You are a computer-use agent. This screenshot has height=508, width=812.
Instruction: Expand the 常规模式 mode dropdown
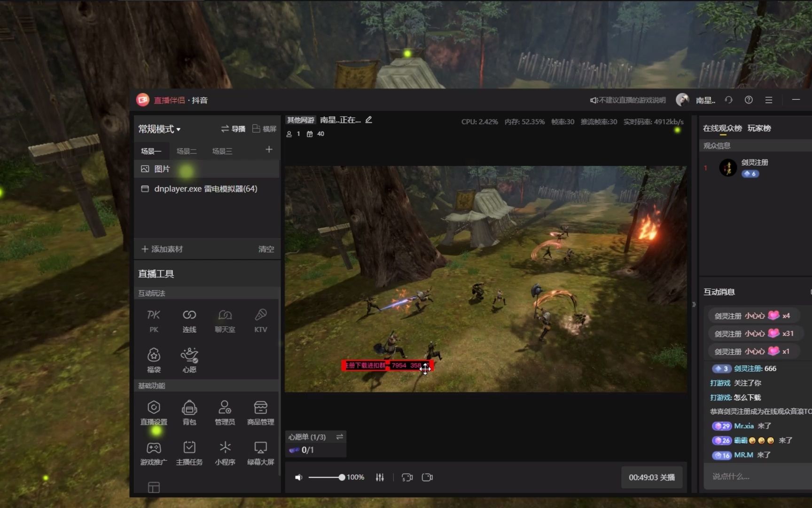(159, 129)
